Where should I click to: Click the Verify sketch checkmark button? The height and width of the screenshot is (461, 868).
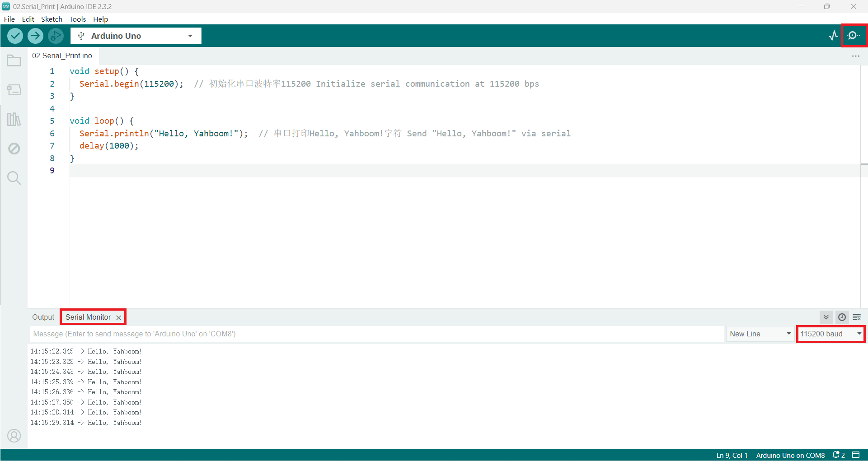pos(15,36)
